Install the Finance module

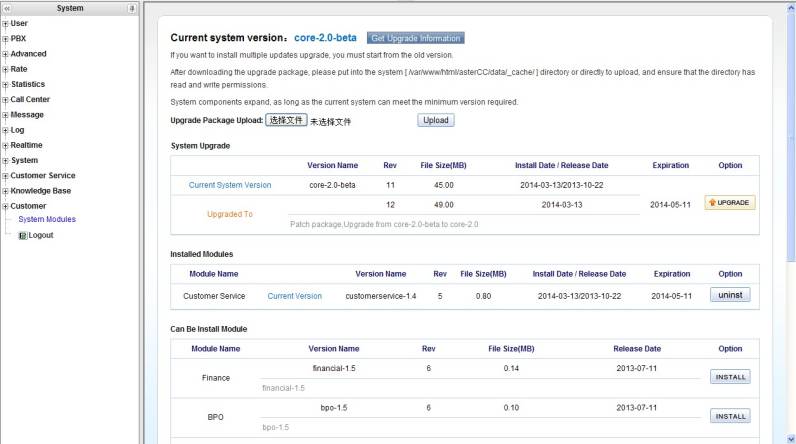pyautogui.click(x=729, y=377)
